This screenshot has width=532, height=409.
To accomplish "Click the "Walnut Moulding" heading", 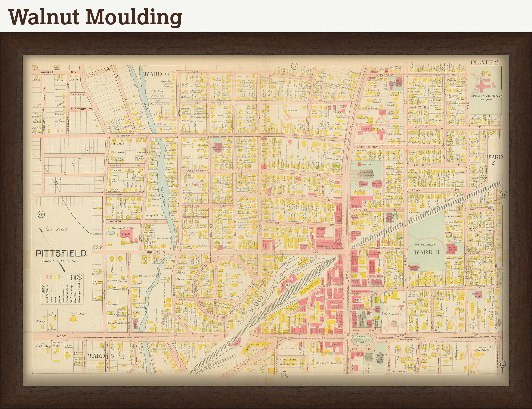I will point(95,17).
